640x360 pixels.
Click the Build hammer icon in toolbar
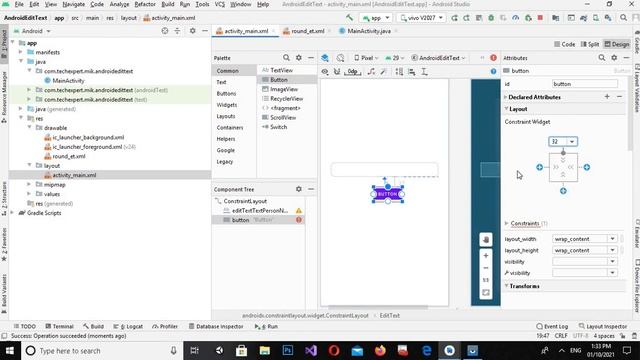pyautogui.click(x=349, y=18)
